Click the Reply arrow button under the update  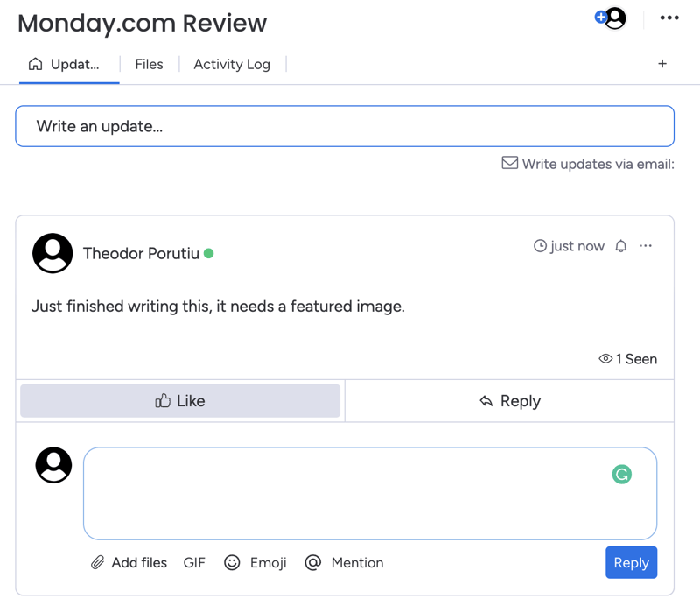[510, 401]
